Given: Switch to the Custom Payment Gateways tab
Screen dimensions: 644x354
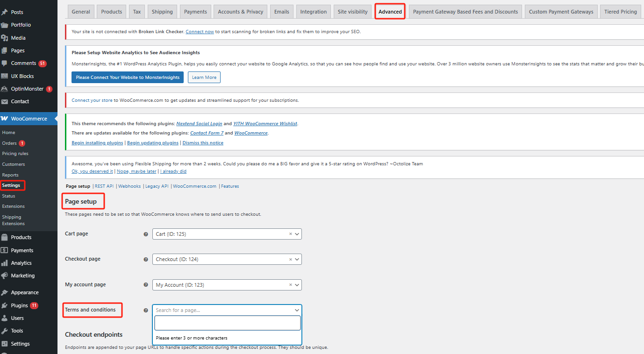Looking at the screenshot, I should point(561,11).
